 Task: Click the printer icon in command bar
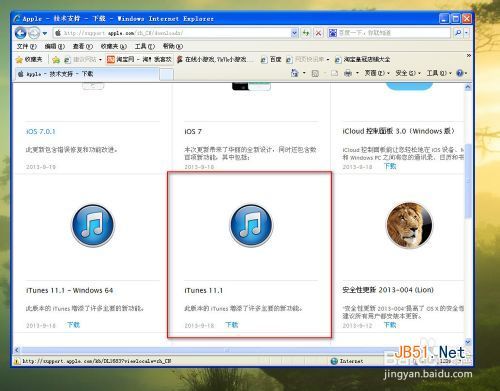point(348,73)
